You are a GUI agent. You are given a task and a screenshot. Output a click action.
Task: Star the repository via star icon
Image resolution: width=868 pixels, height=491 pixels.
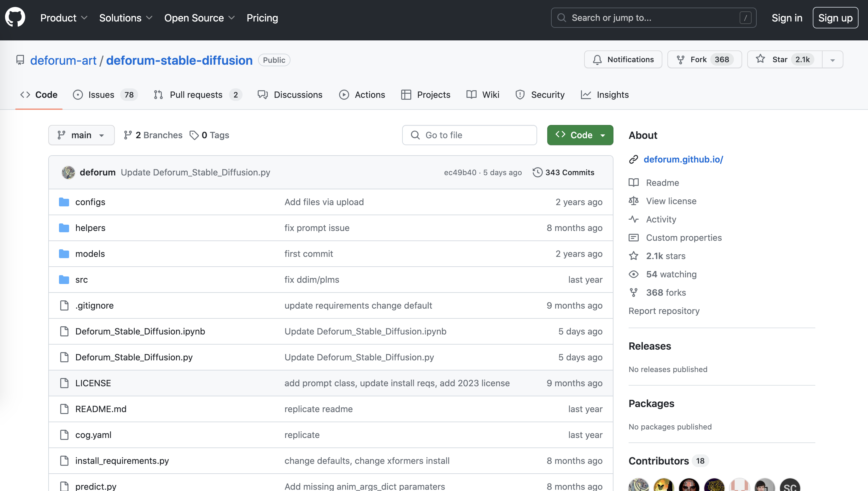[x=760, y=59]
